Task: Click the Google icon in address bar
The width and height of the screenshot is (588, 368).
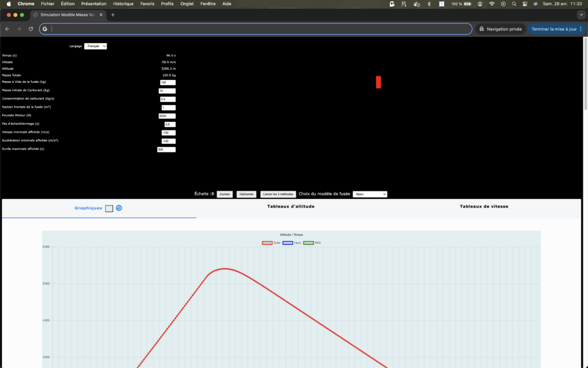Action: coord(45,29)
